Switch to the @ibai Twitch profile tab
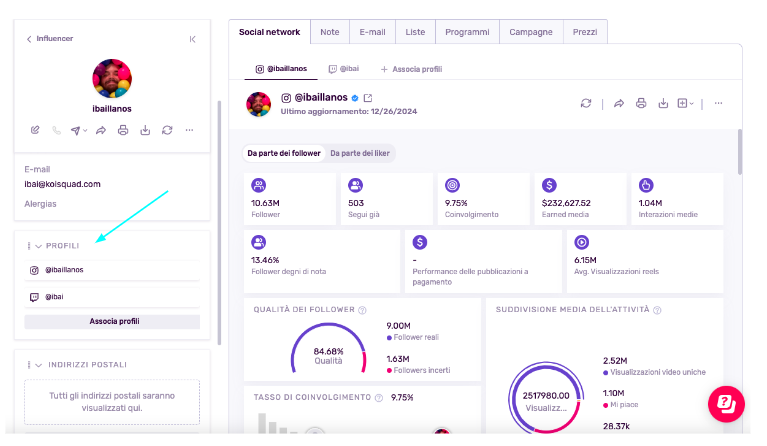 pos(343,69)
